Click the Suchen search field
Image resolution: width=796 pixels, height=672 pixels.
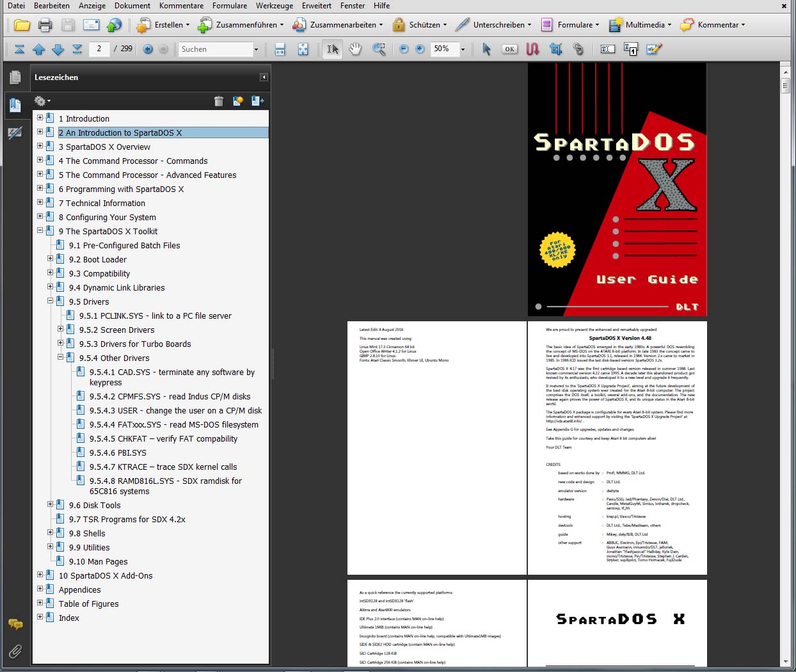216,49
